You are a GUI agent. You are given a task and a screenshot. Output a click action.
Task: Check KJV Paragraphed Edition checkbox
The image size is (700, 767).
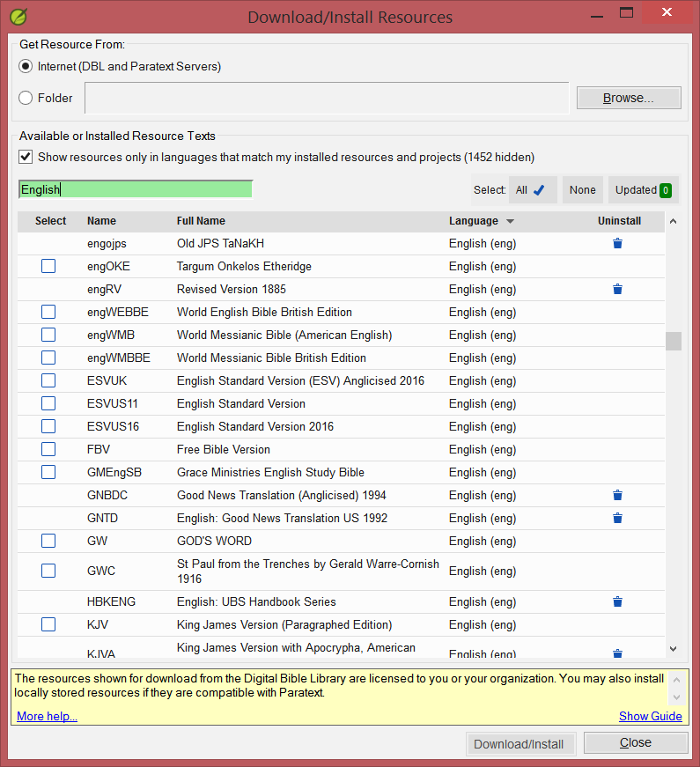(48, 624)
